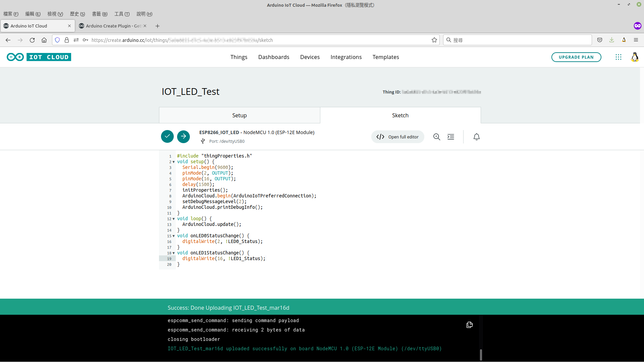Image resolution: width=644 pixels, height=362 pixels.
Task: Go to Things page
Action: coord(239,57)
